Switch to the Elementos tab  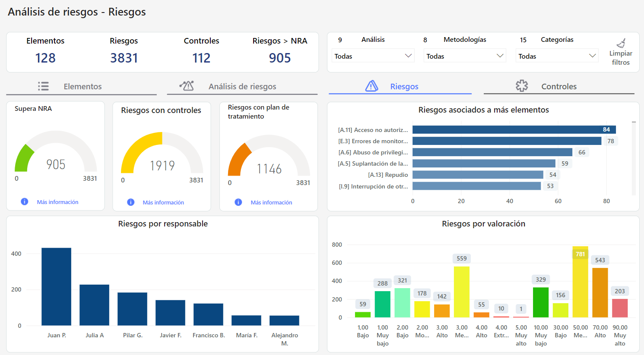[x=82, y=86]
